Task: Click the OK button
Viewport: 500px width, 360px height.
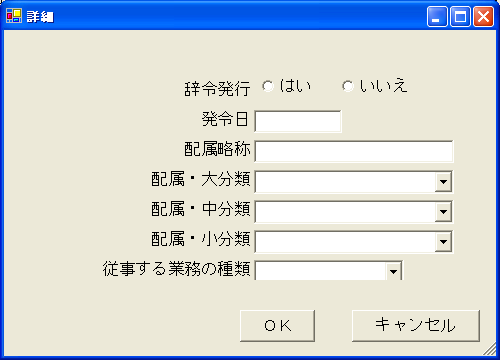Action: point(277,326)
